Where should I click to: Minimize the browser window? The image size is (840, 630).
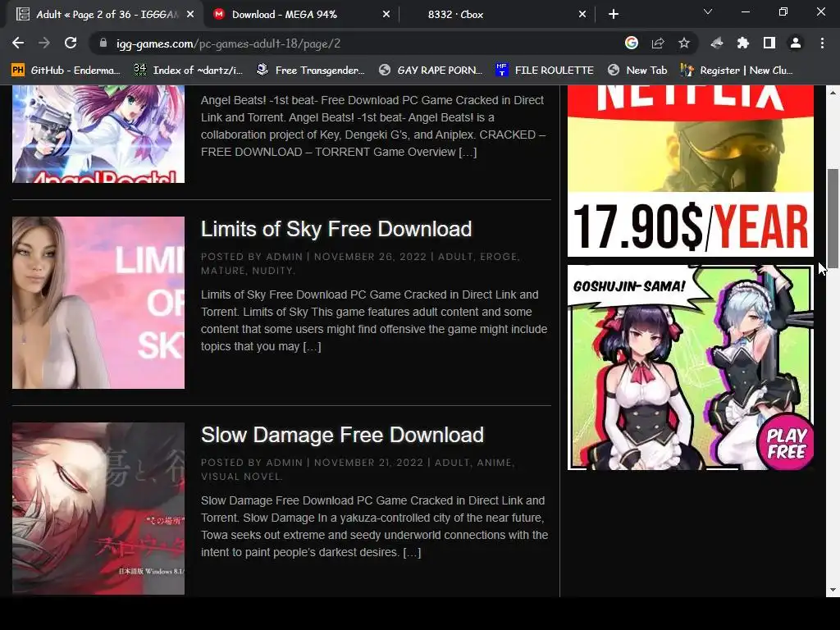[745, 11]
